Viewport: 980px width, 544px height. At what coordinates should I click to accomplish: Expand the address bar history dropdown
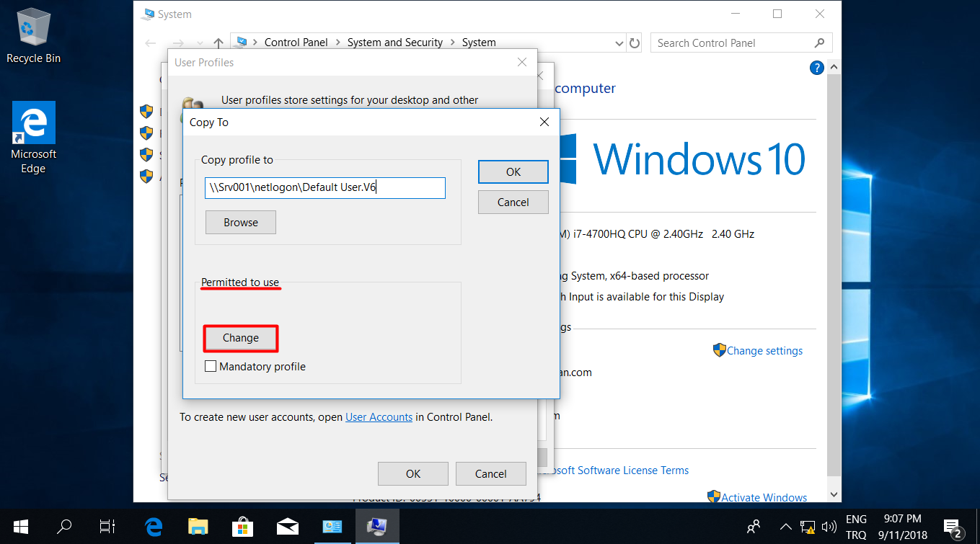(x=619, y=43)
